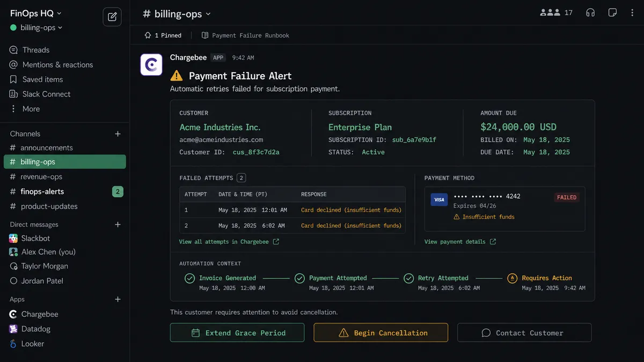Add a channel with the Channels plus icon

(x=118, y=134)
